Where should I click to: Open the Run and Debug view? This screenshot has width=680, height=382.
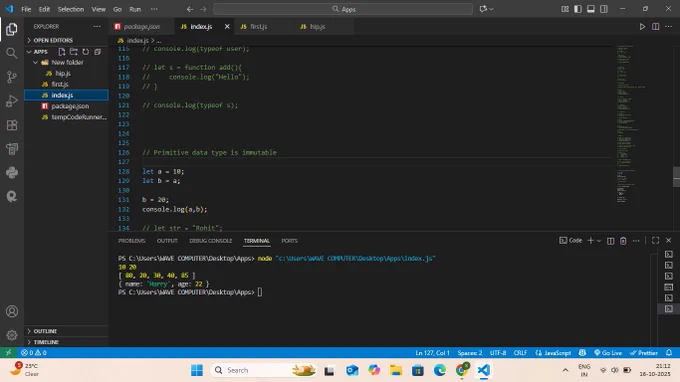click(x=12, y=101)
